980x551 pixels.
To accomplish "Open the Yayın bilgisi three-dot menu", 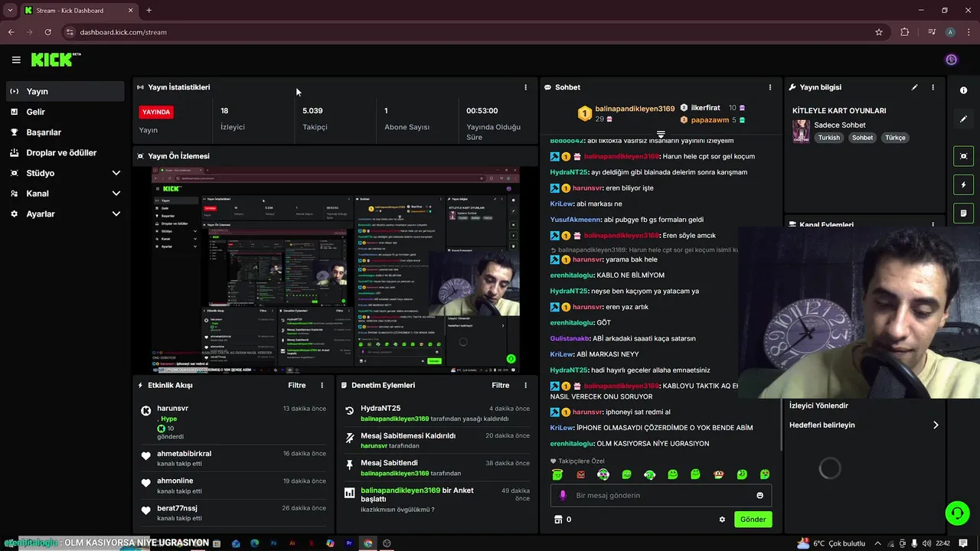I will [x=933, y=87].
